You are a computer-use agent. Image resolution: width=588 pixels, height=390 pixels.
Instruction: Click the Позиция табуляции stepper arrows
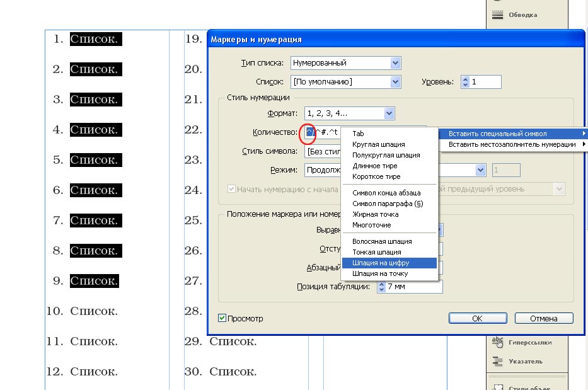pyautogui.click(x=381, y=287)
